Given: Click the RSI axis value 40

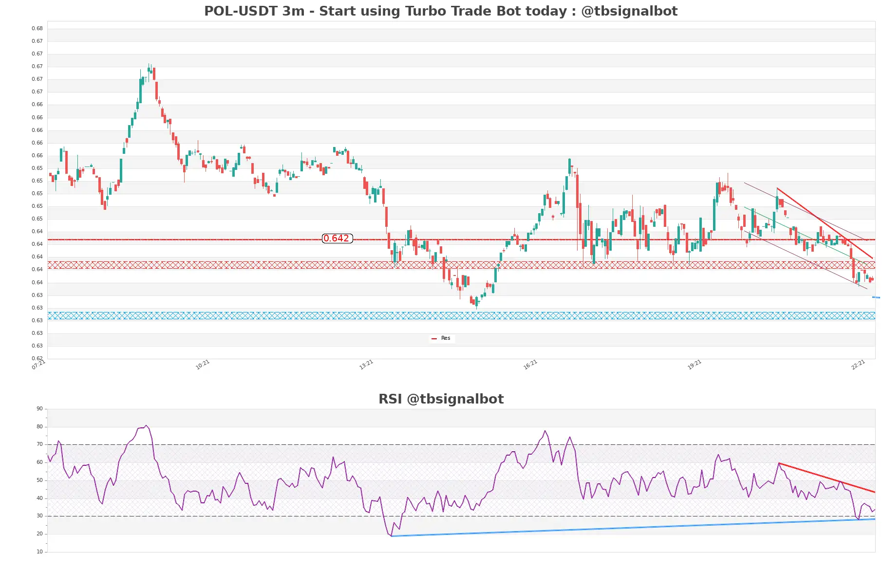Looking at the screenshot, I should point(39,498).
